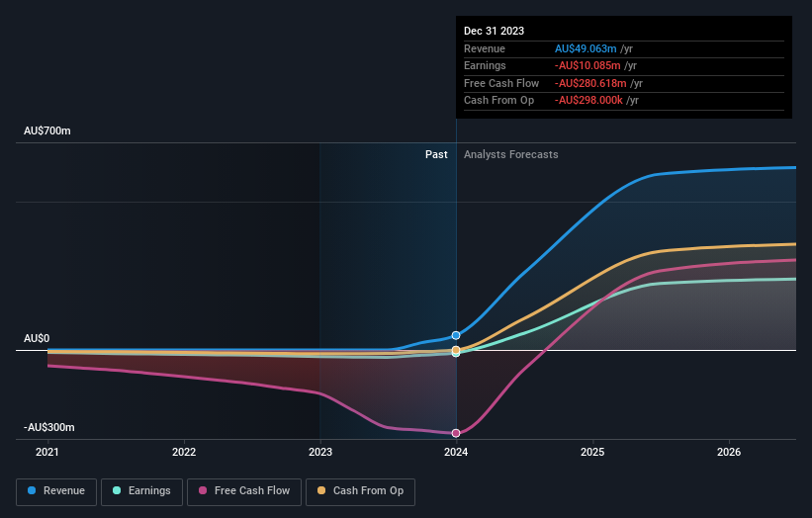Click the -AU$280.618m free cash flow value

pyautogui.click(x=590, y=83)
